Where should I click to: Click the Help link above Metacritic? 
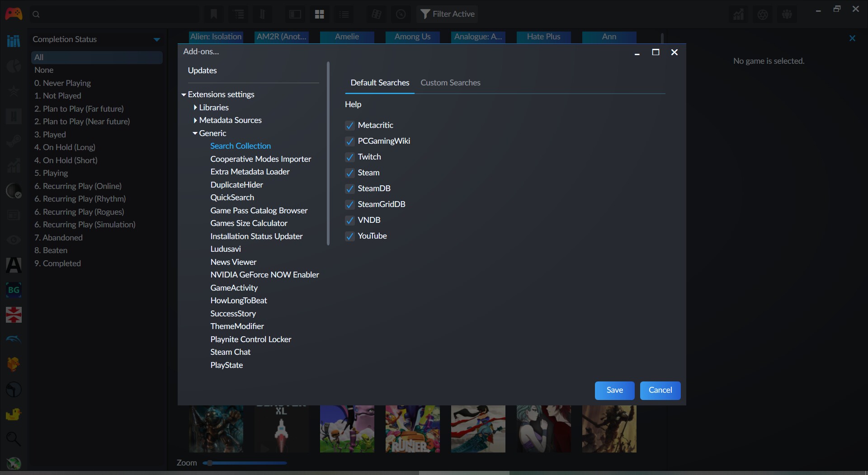[353, 104]
